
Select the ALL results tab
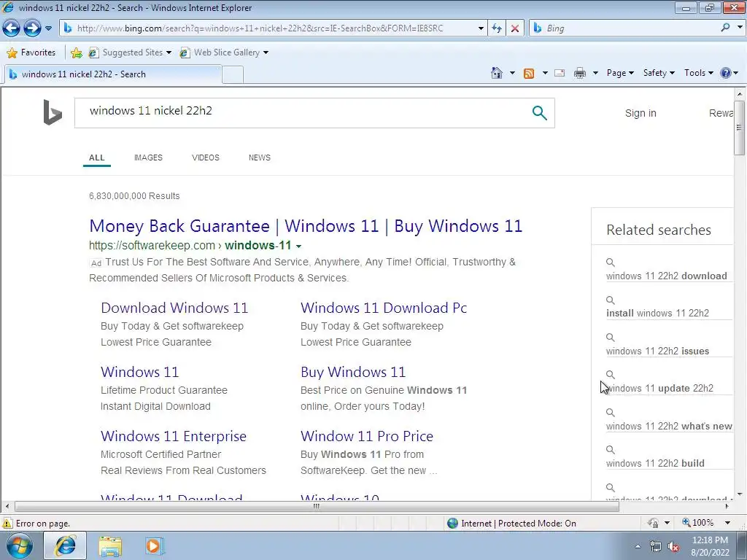97,157
